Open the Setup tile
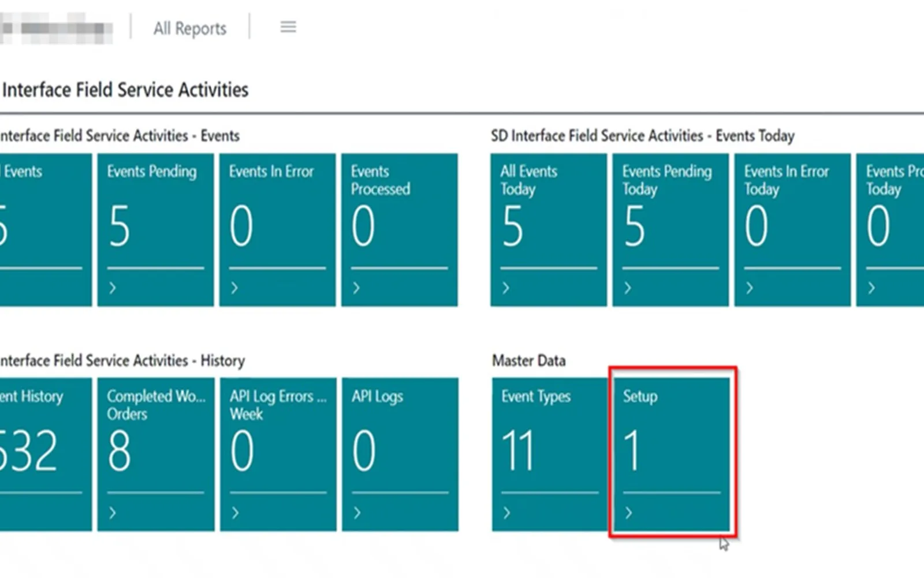Image resolution: width=924 pixels, height=578 pixels. point(672,454)
